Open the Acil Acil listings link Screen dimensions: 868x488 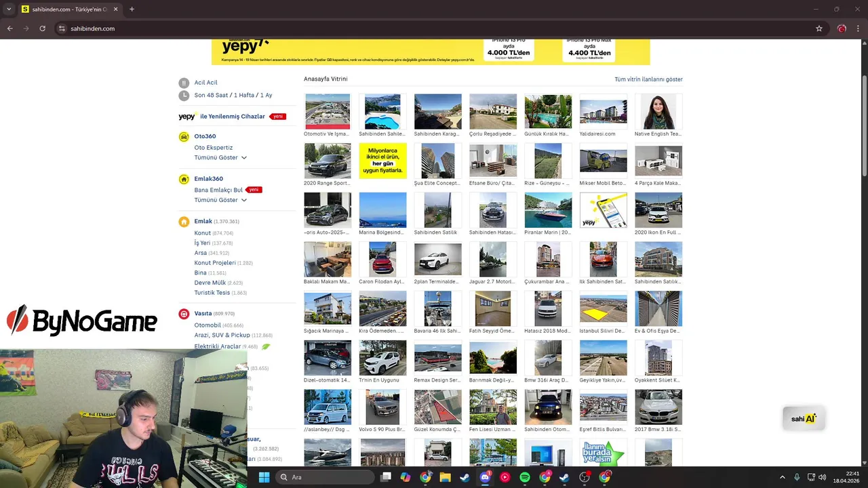click(206, 83)
